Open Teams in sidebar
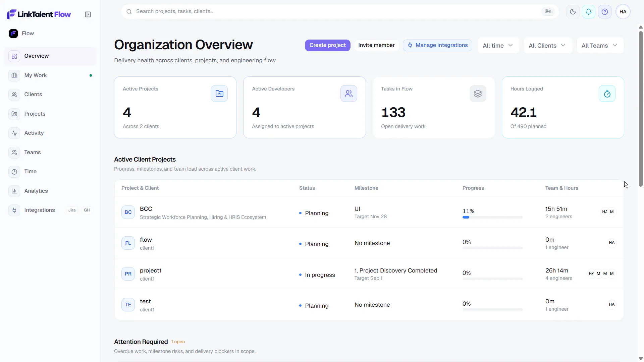 [50, 153]
